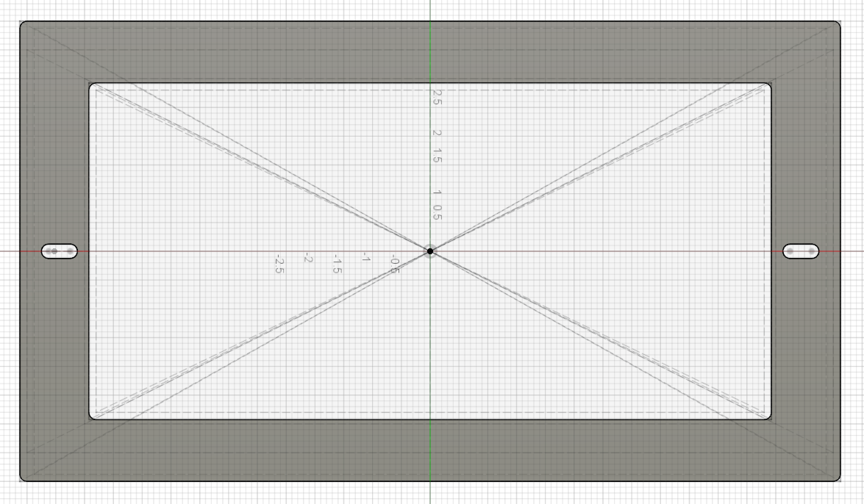Viewport: 864px width, 504px height.
Task: Select the bottom-right outer corner of frame
Action: click(x=838, y=479)
